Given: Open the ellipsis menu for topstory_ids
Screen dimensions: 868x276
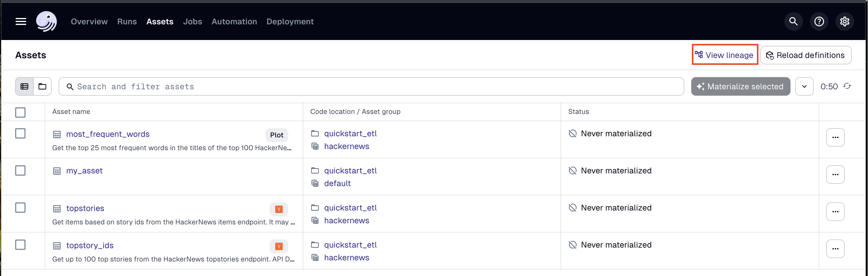Looking at the screenshot, I should click(x=836, y=248).
